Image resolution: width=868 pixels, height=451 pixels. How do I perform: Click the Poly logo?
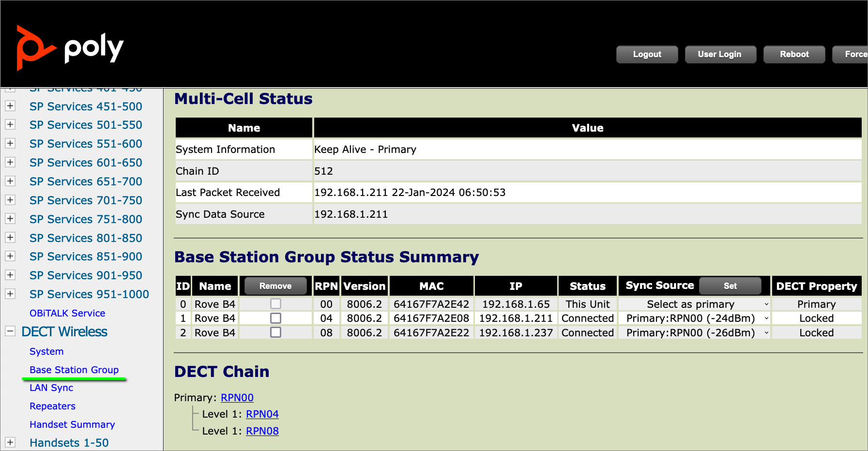coord(70,48)
